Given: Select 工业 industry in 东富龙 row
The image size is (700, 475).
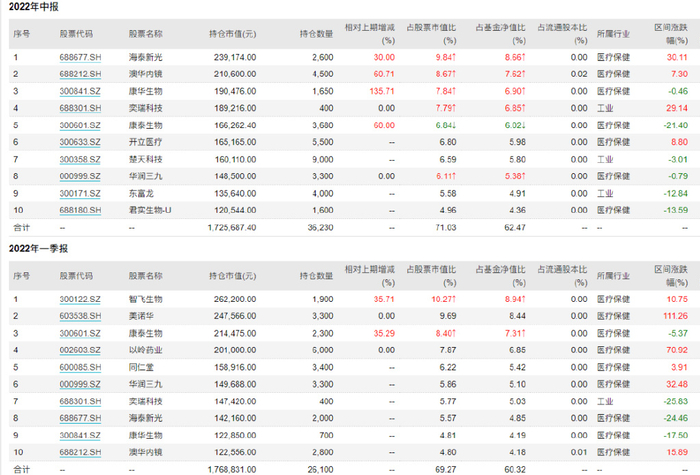Looking at the screenshot, I should click(605, 193).
